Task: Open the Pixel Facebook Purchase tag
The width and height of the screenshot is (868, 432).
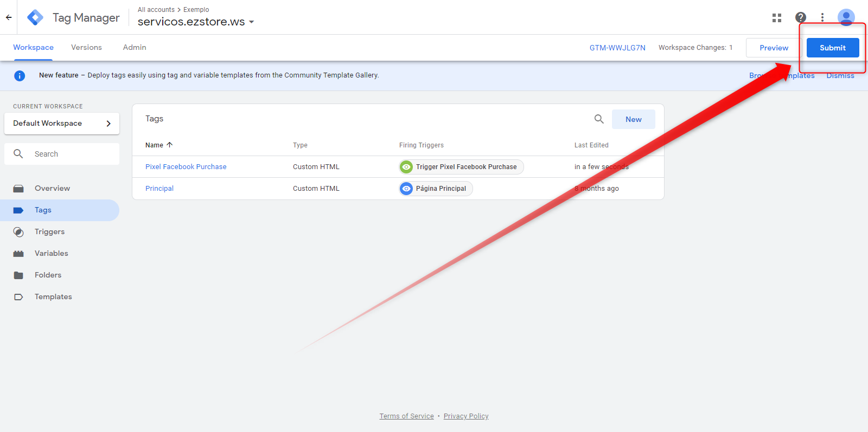Action: tap(186, 167)
